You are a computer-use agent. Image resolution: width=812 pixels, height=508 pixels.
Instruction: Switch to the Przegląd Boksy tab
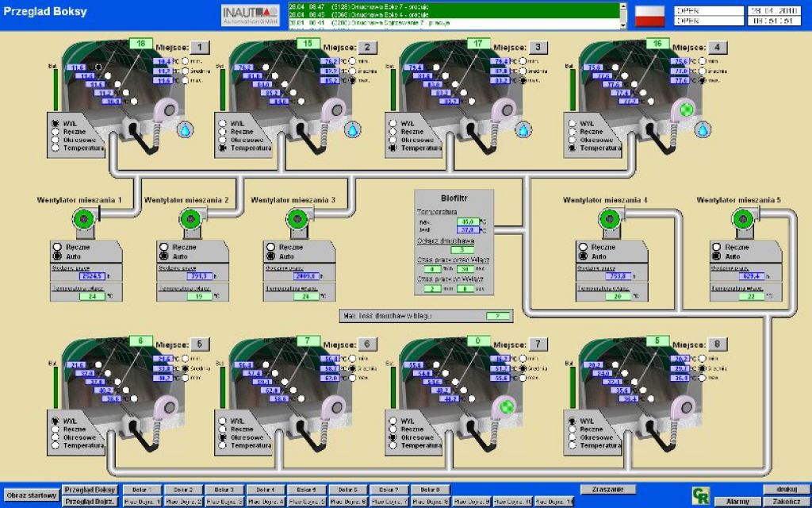point(90,490)
